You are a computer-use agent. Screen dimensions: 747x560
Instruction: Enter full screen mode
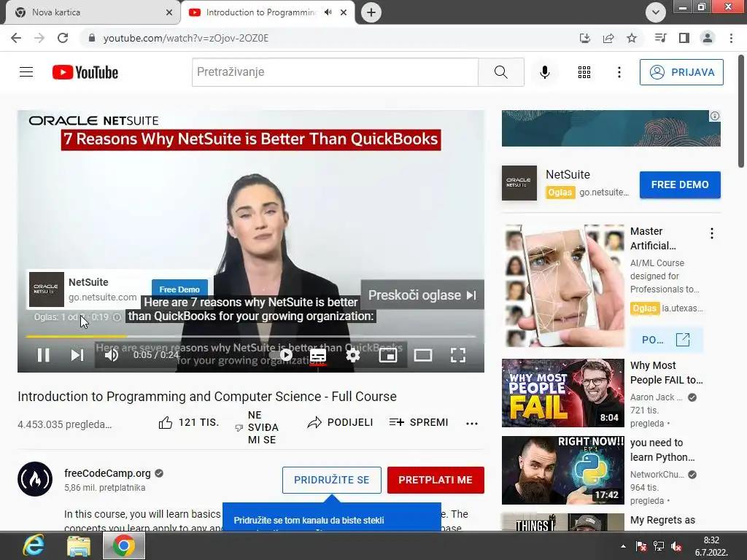tap(458, 355)
